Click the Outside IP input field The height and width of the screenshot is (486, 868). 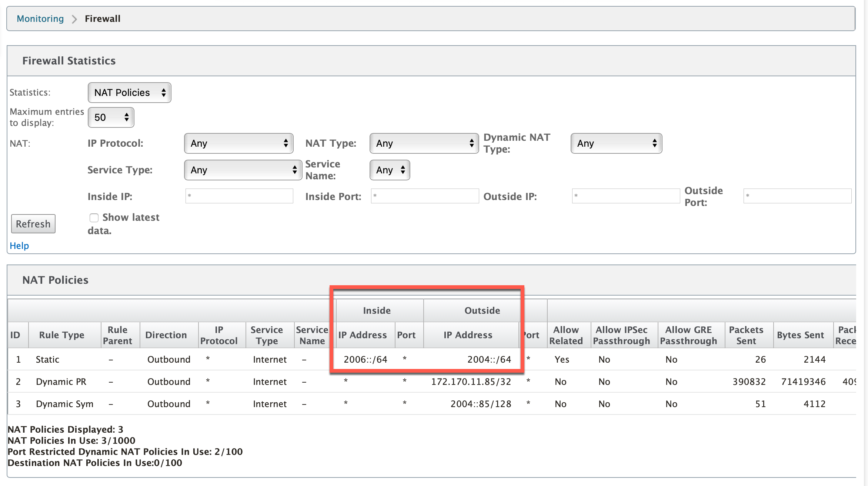click(626, 196)
